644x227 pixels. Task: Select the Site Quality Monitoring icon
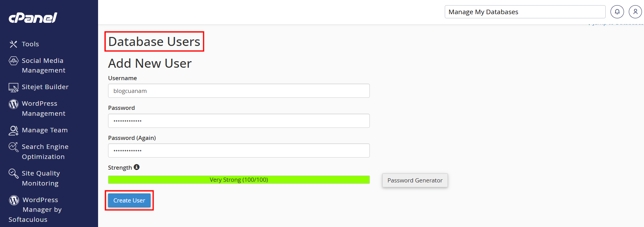pos(13,173)
